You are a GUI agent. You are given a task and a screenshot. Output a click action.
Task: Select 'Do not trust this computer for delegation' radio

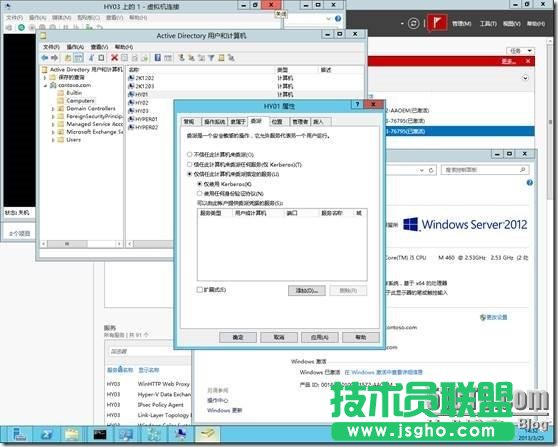[x=190, y=154]
